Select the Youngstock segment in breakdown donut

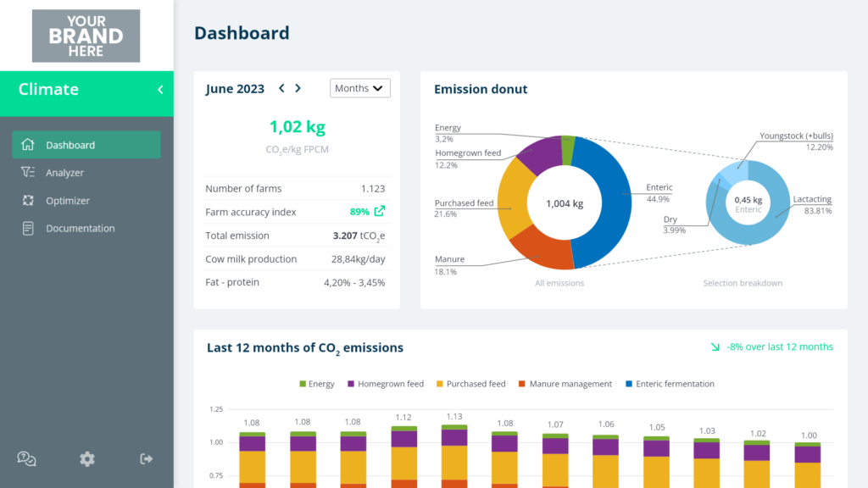[737, 171]
